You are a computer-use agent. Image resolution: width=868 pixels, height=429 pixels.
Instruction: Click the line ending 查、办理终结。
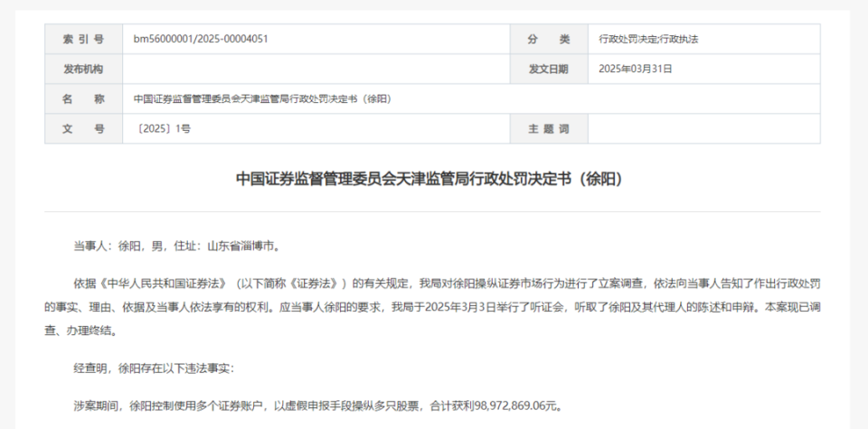(x=81, y=332)
